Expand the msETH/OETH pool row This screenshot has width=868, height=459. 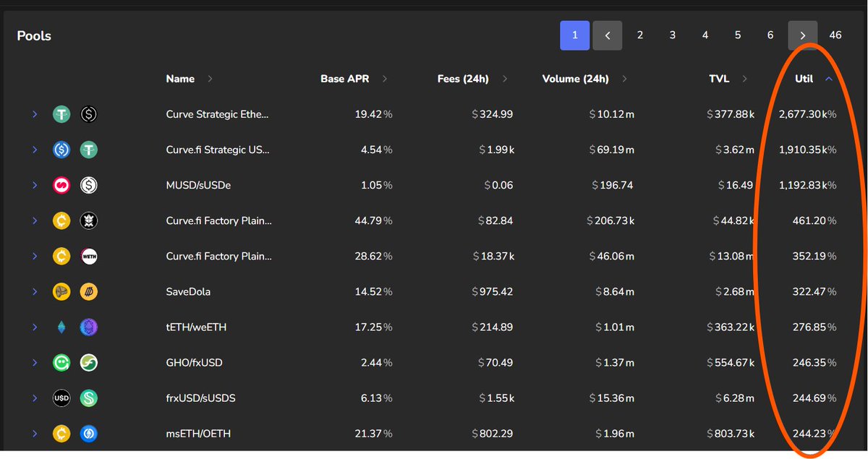(34, 433)
